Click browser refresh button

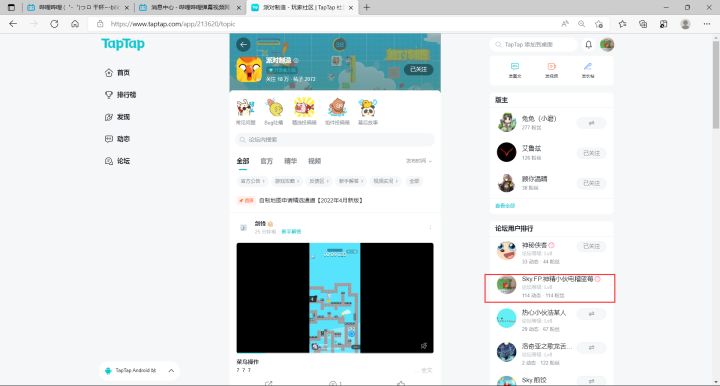[54, 24]
